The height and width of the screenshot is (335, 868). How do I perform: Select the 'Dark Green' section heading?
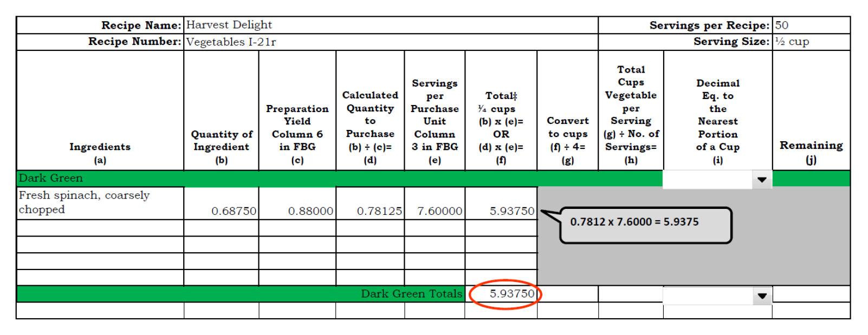(51, 178)
